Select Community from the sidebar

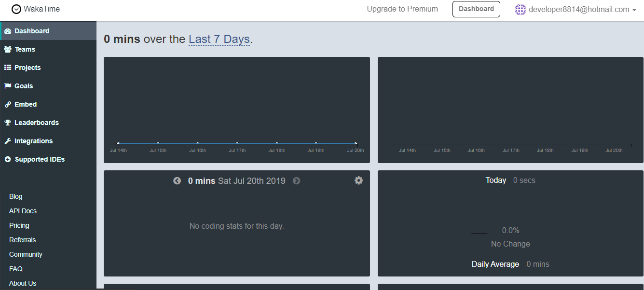26,254
